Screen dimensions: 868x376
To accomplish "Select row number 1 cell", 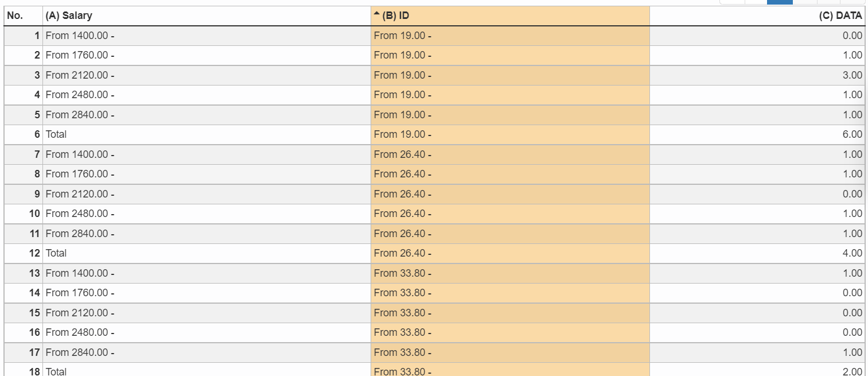I will (x=24, y=36).
